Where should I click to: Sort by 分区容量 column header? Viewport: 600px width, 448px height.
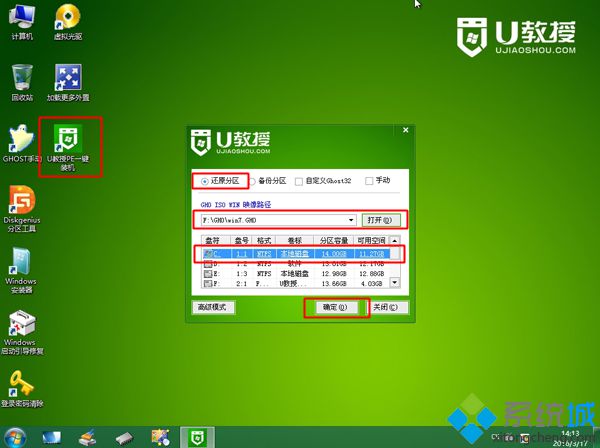[x=334, y=241]
